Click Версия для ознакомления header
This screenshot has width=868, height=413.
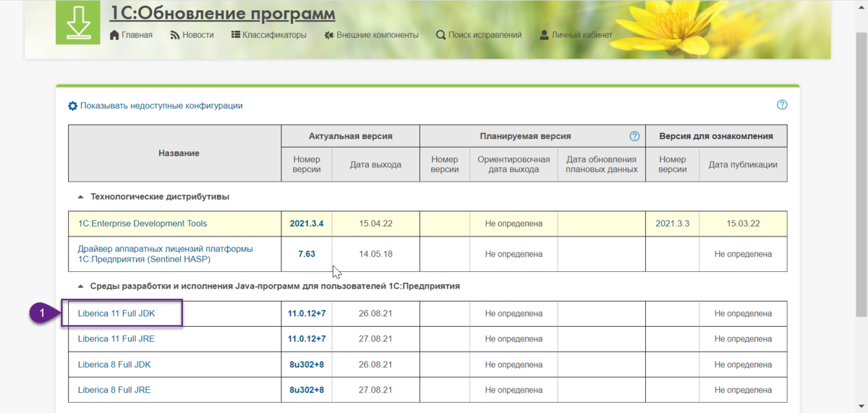click(716, 136)
